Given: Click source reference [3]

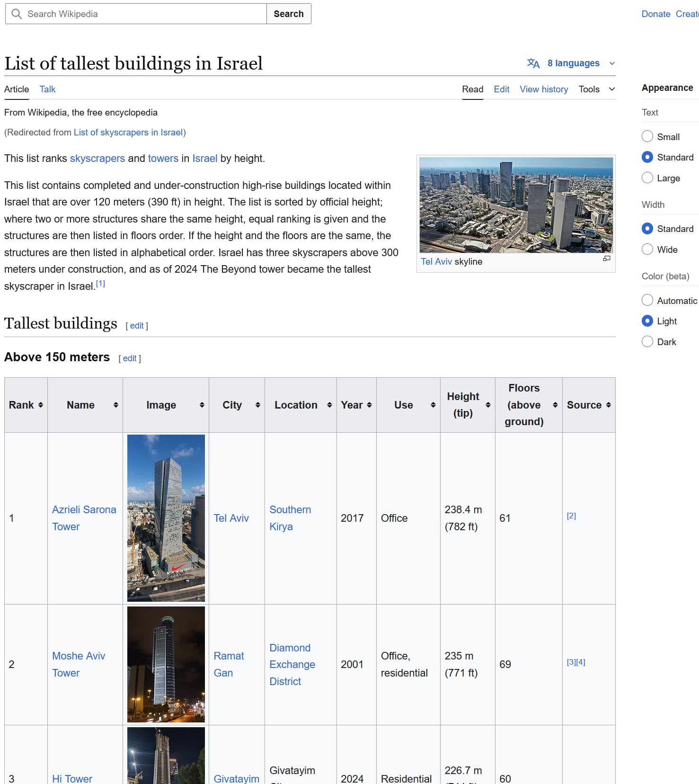Looking at the screenshot, I should coord(571,662).
